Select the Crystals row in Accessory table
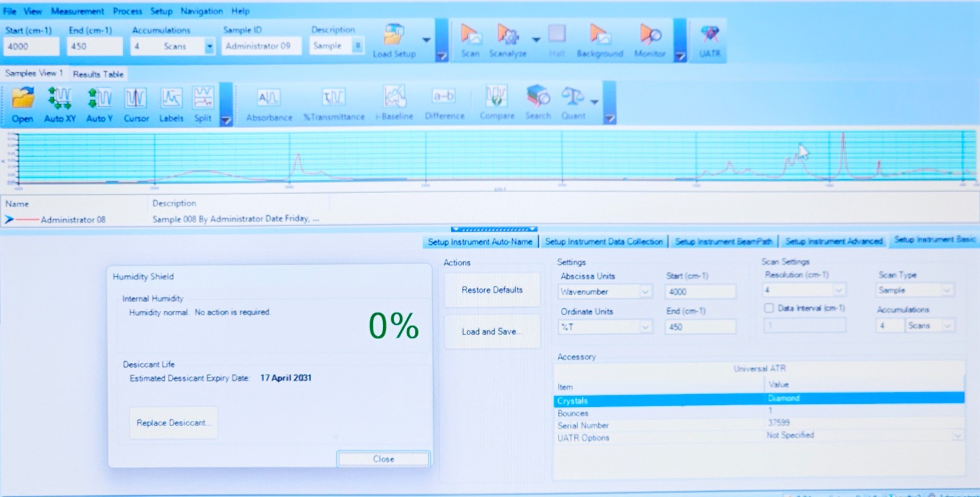 tap(758, 400)
